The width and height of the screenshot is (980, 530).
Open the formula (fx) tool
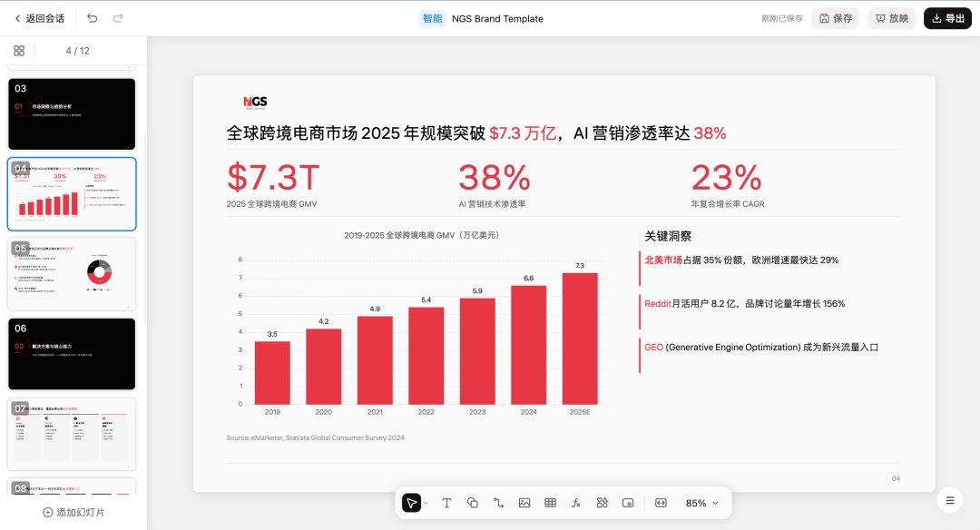coord(576,503)
